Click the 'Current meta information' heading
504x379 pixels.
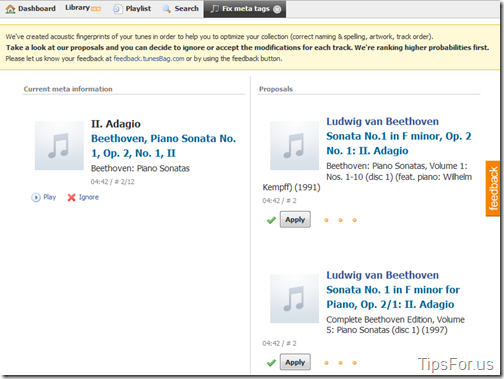pos(68,89)
